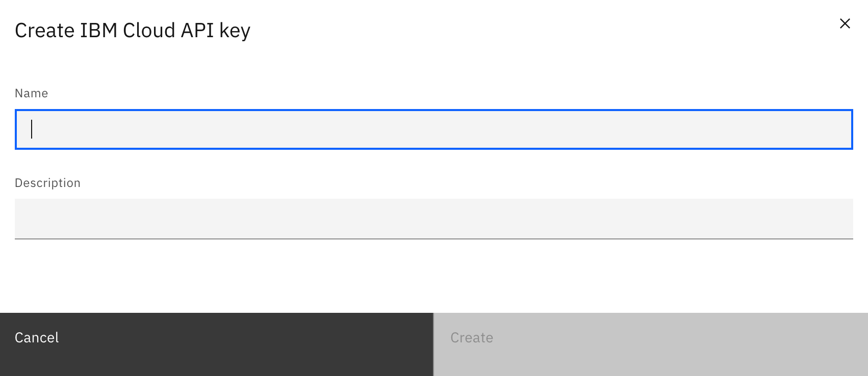Click the Create IBM Cloud API key title

click(x=133, y=30)
